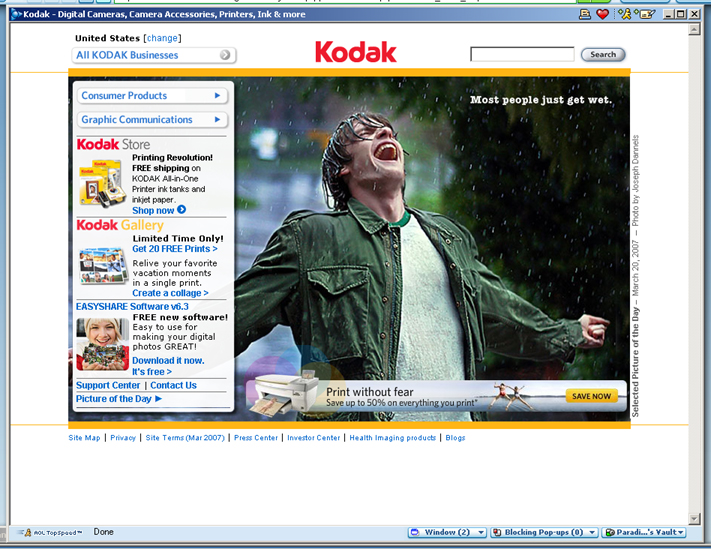Click the Health Imaging products link
Screen dimensions: 711x549
(x=393, y=438)
